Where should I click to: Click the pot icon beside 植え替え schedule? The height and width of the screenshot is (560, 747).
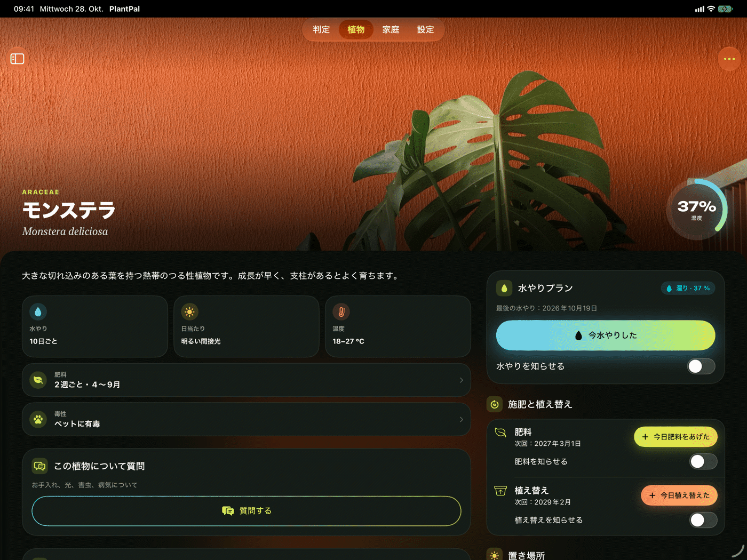500,491
